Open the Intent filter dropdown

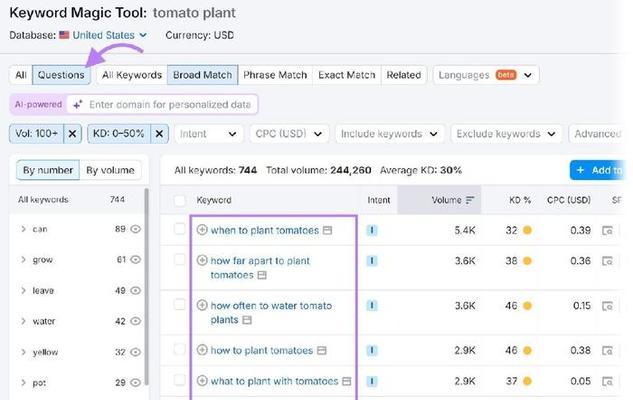coord(208,134)
